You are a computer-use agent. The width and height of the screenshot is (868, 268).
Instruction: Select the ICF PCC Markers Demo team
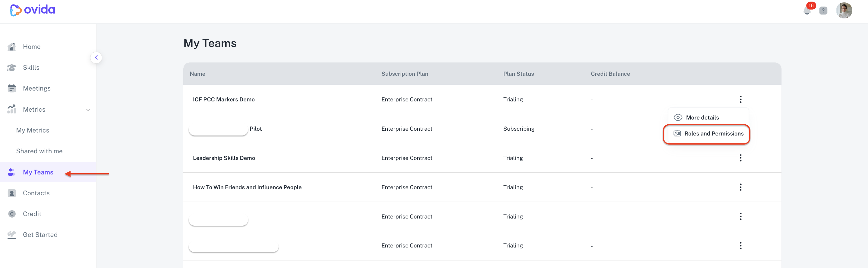(224, 100)
